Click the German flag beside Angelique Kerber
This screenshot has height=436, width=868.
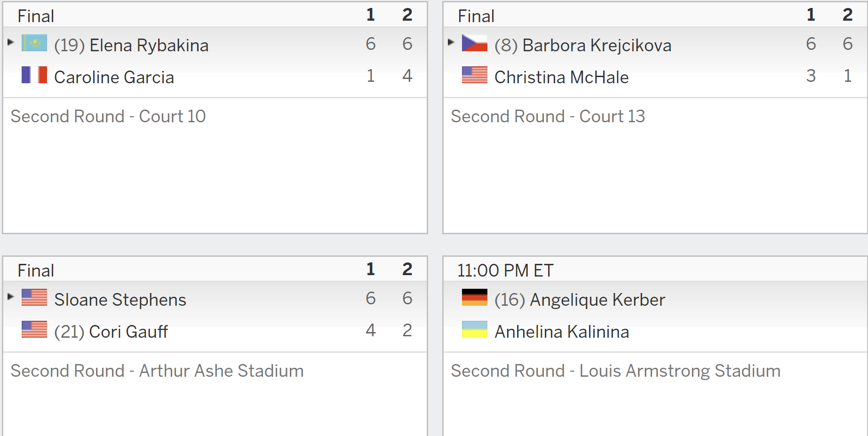475,297
